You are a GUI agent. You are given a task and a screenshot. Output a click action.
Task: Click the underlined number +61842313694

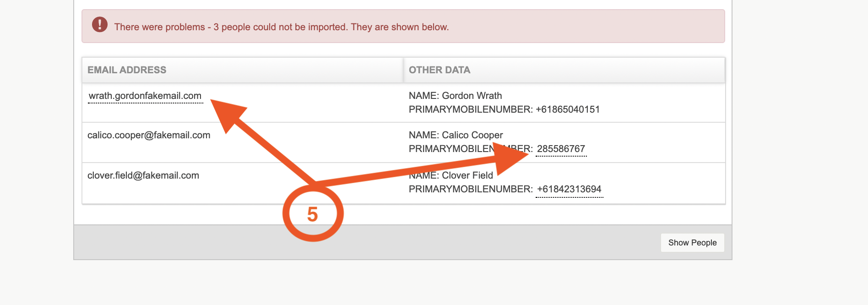coord(569,189)
